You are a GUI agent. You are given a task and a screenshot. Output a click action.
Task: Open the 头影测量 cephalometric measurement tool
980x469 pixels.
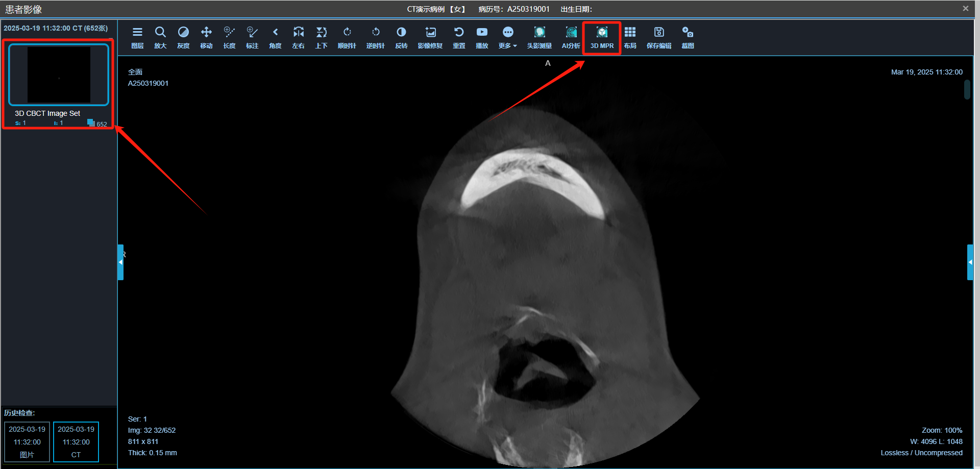point(539,37)
